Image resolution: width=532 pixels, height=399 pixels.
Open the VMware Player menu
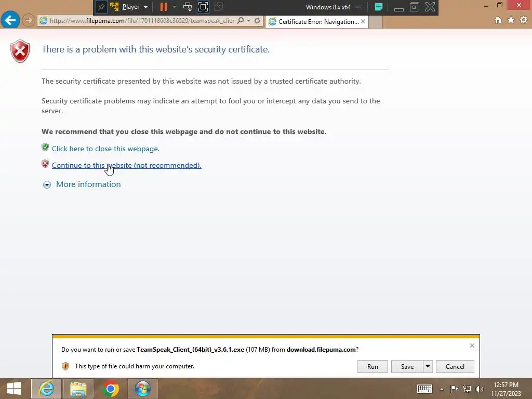pyautogui.click(x=135, y=7)
